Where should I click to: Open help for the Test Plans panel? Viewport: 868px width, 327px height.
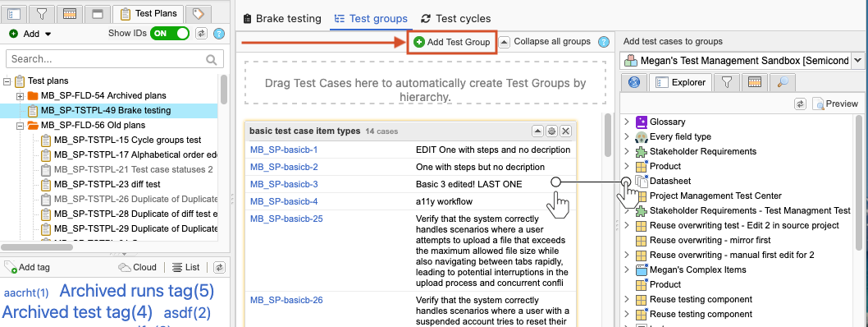click(x=219, y=34)
